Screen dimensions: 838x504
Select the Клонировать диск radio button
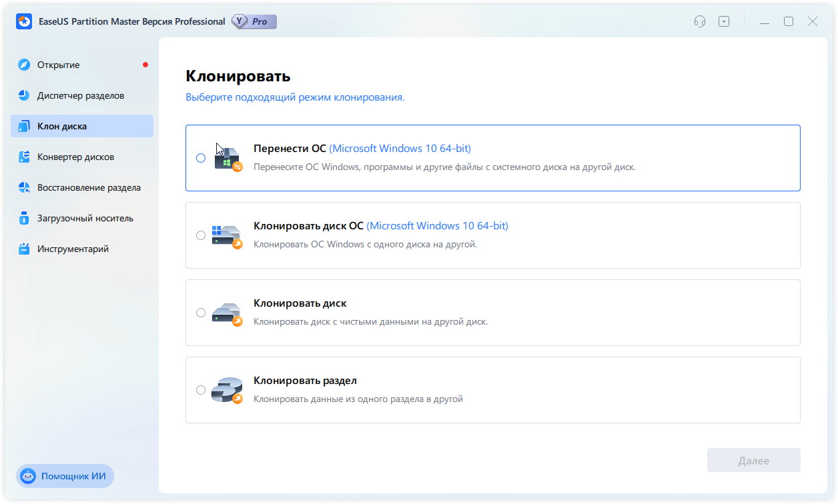(201, 313)
